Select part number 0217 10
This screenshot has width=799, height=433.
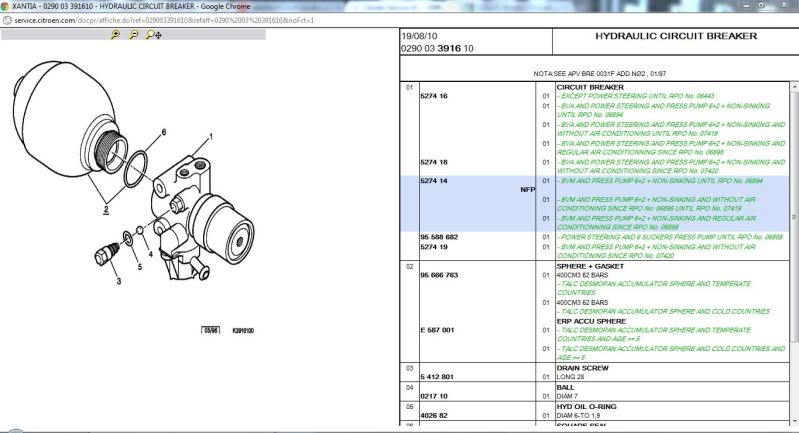coord(434,396)
